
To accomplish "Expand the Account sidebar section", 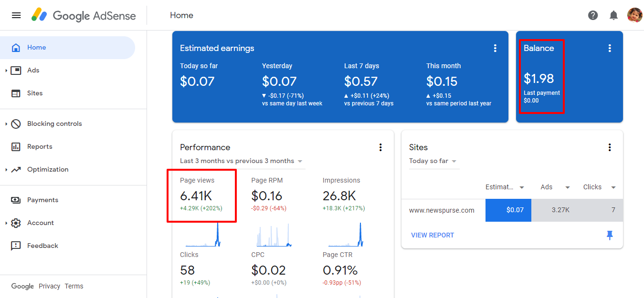I will point(6,223).
